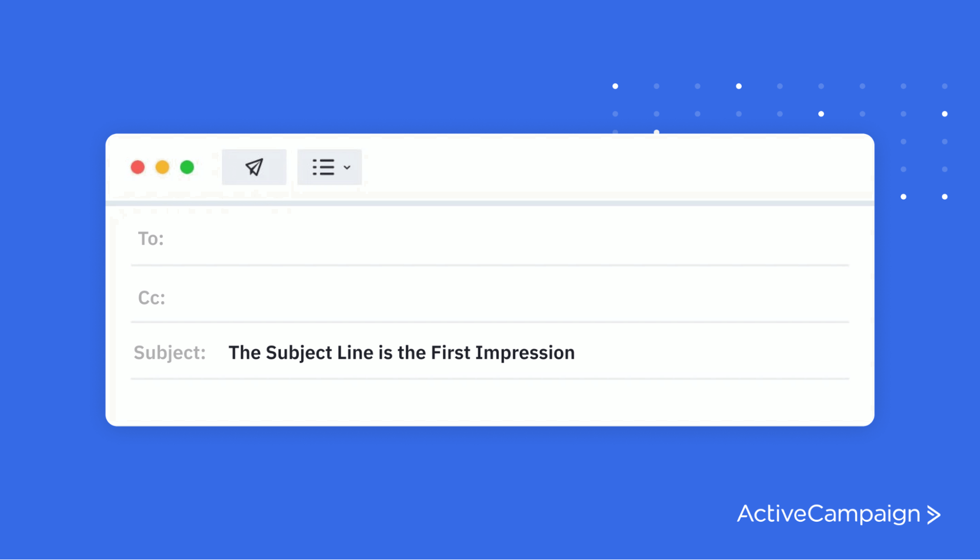Click the word "First" in the subject line
Screen dimensions: 980x560
[x=450, y=352]
